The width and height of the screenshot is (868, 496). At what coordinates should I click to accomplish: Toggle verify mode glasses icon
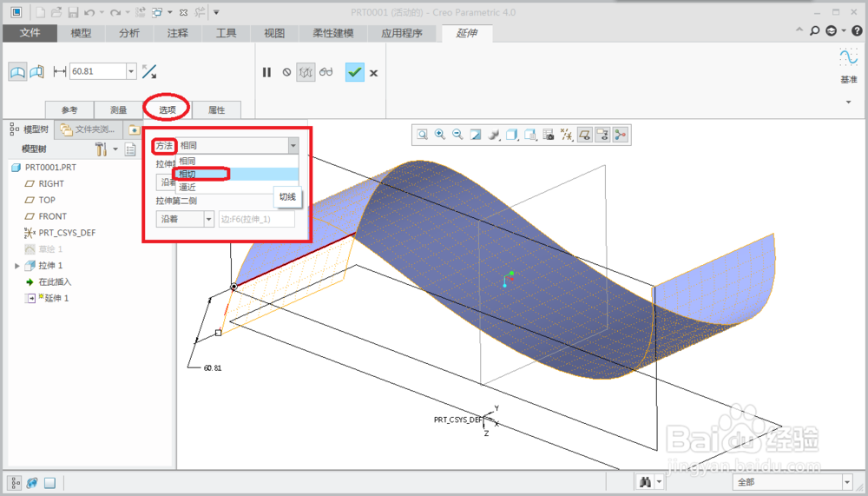[326, 73]
